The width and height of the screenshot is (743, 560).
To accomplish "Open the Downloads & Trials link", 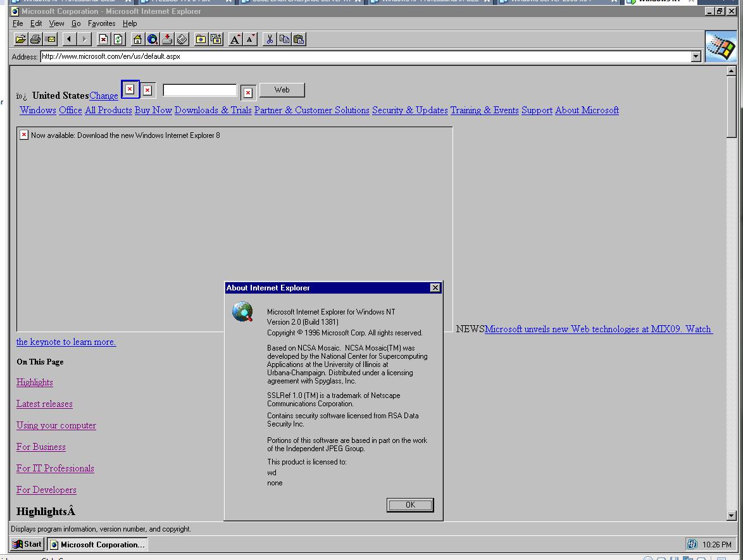I will tap(213, 110).
